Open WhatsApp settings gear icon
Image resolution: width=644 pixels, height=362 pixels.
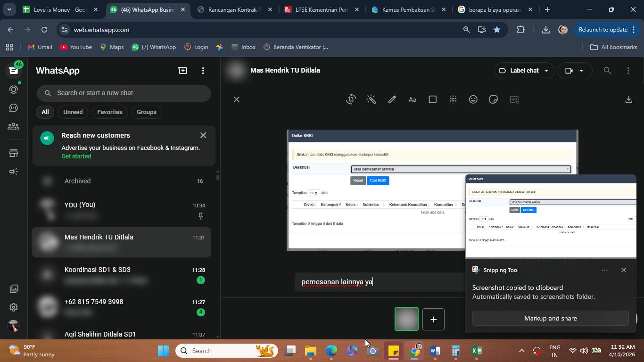point(14,307)
